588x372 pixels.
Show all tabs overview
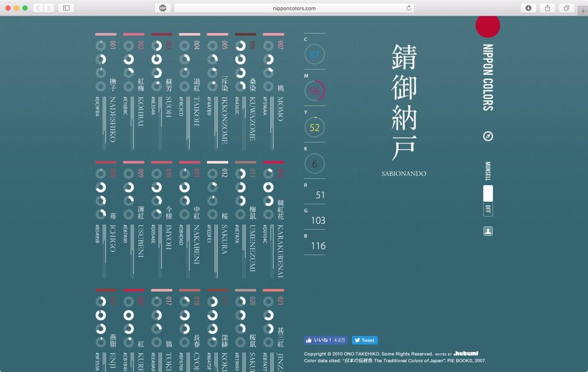coord(566,8)
